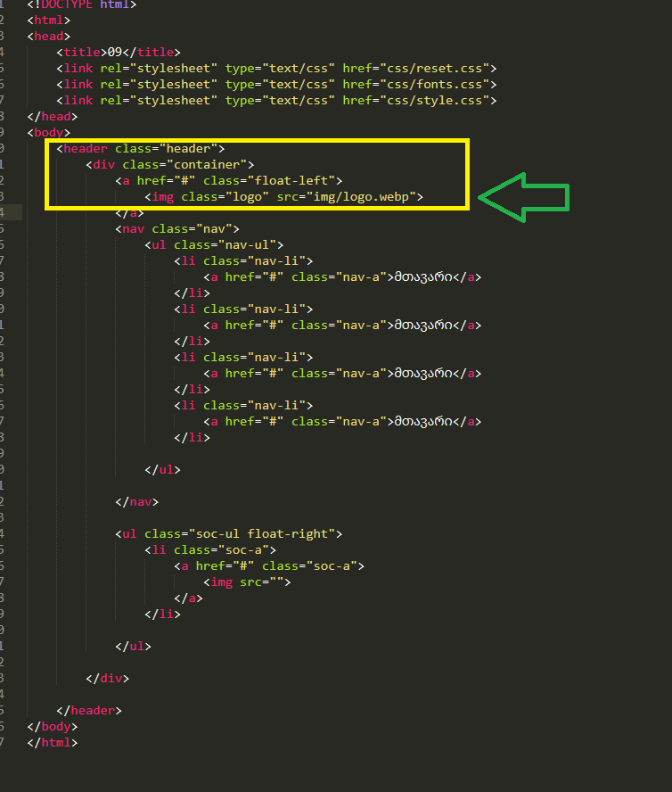Click the li class="soc-a" tag
The width and height of the screenshot is (672, 792).
[x=210, y=550]
